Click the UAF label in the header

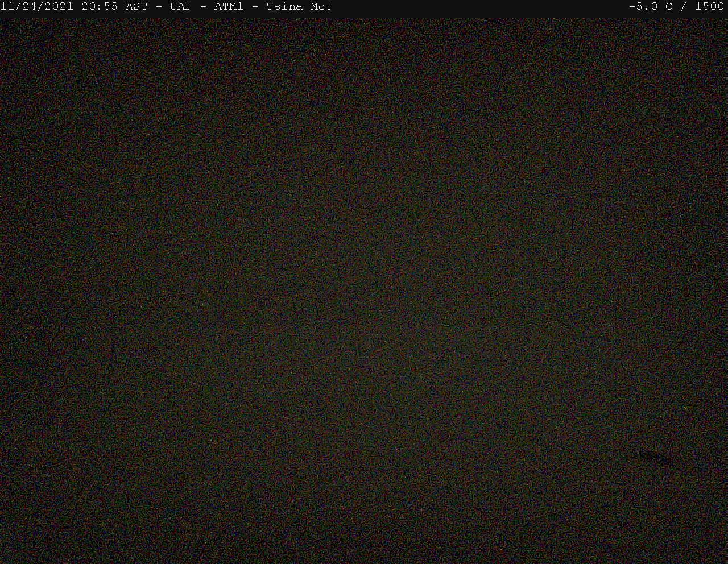pos(181,7)
